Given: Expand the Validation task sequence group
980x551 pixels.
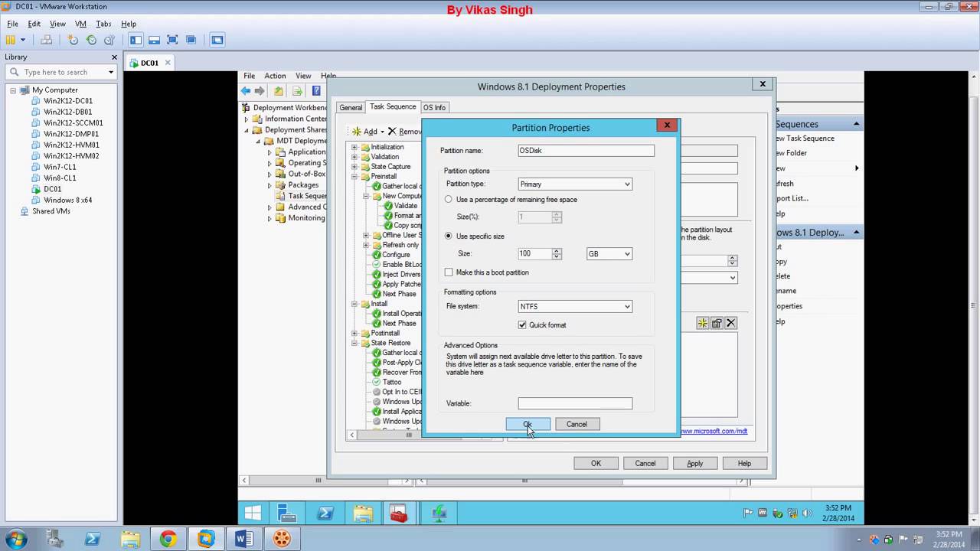Looking at the screenshot, I should pos(355,157).
